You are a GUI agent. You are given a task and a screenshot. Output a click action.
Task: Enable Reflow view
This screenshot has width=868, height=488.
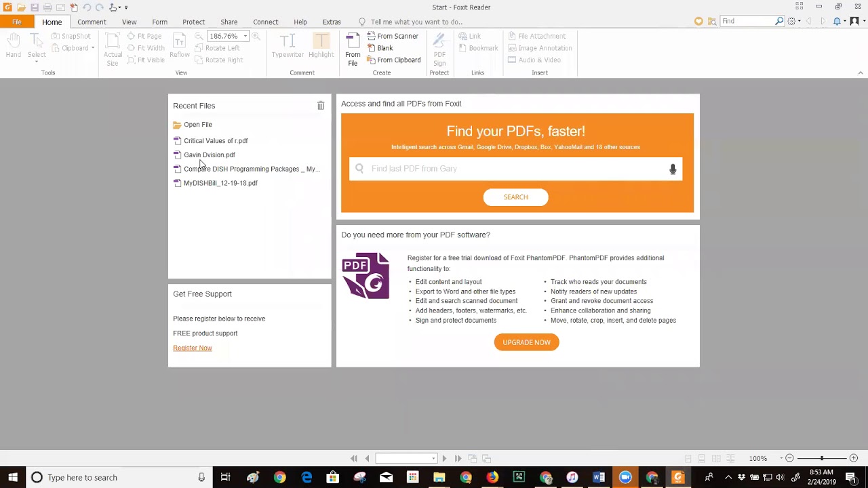coord(180,47)
